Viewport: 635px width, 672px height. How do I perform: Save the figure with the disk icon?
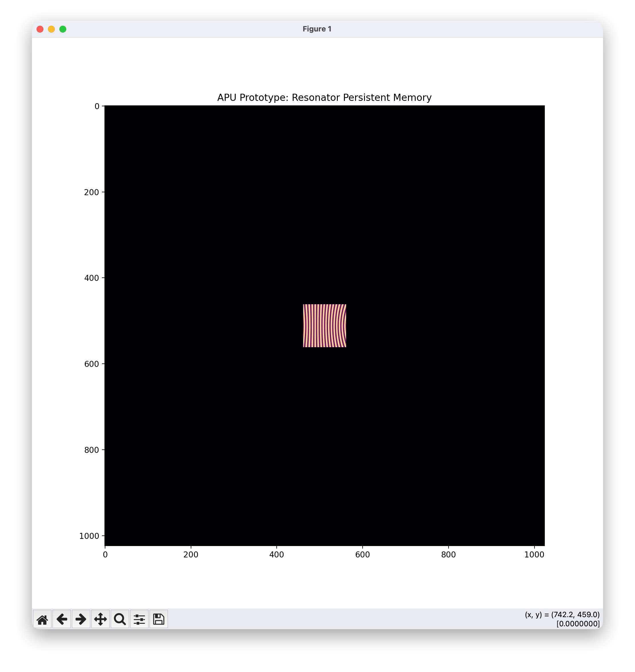159,619
